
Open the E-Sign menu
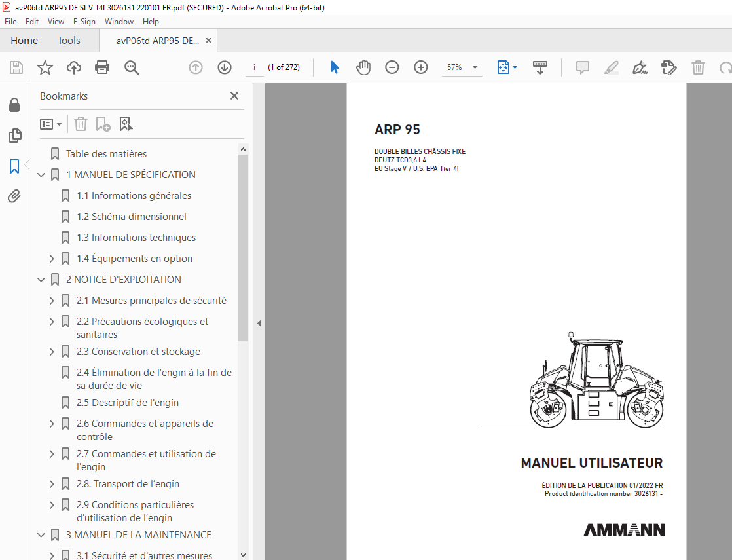[84, 22]
